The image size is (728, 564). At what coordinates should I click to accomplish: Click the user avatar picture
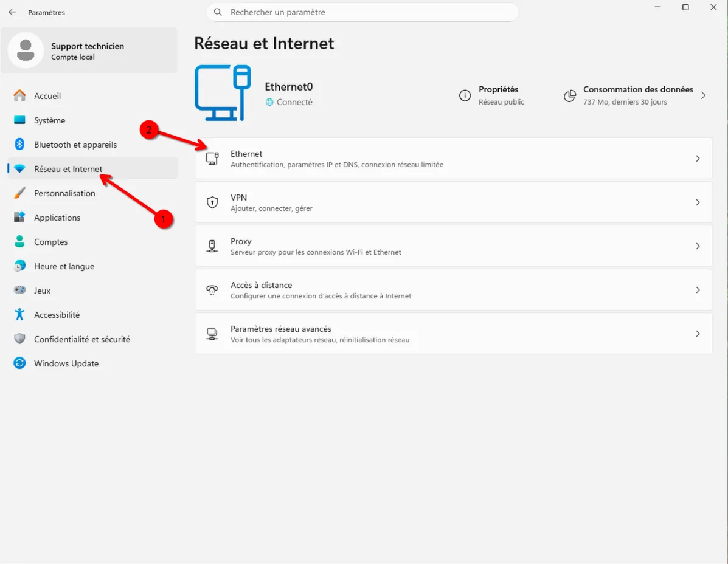pos(26,50)
